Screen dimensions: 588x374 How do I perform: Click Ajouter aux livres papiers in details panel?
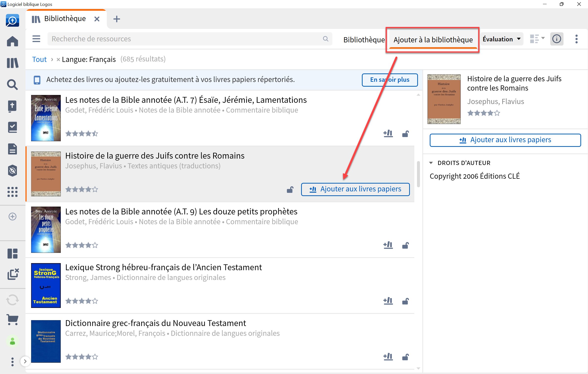click(505, 140)
